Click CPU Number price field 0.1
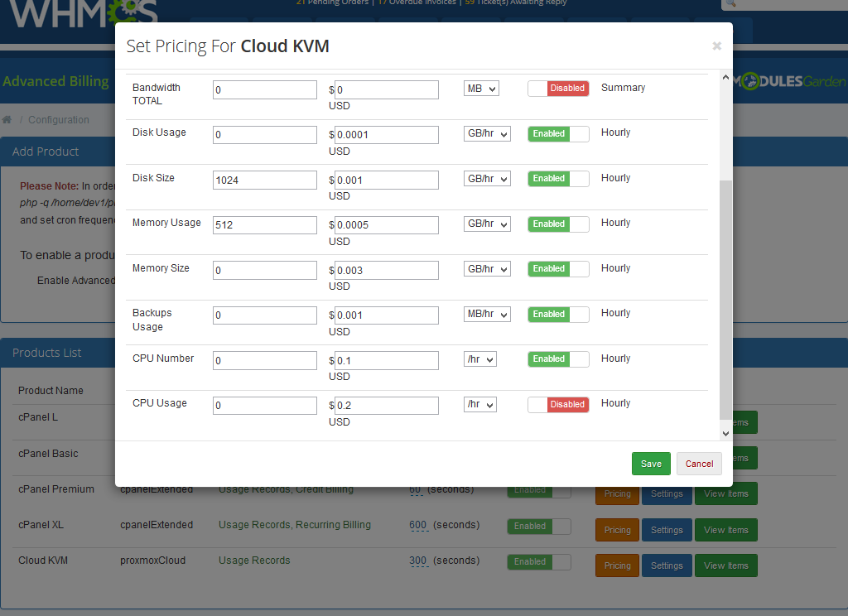 386,361
